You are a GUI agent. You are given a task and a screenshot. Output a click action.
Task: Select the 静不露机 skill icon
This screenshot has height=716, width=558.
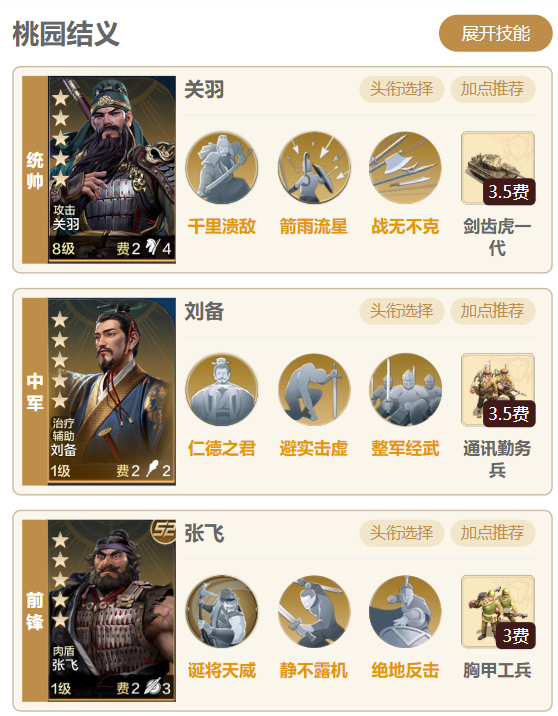click(314, 611)
